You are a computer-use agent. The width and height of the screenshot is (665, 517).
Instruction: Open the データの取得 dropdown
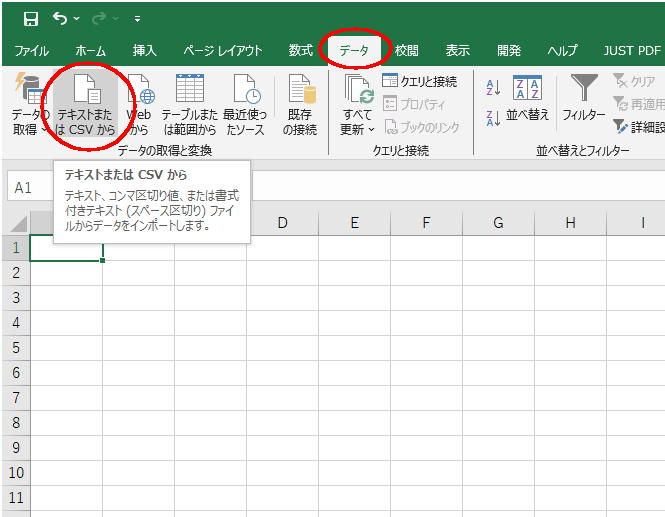tap(30, 104)
